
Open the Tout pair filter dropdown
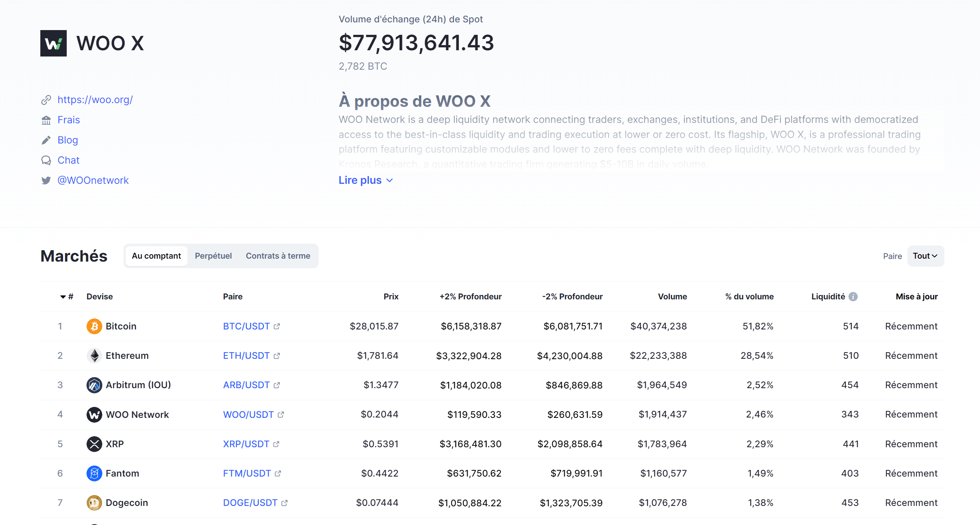(925, 256)
